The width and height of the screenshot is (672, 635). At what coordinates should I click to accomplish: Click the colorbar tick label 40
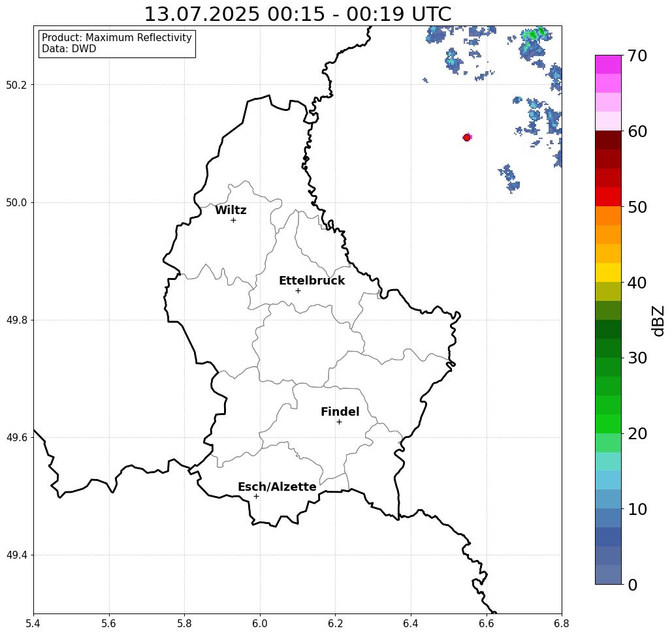click(x=637, y=283)
